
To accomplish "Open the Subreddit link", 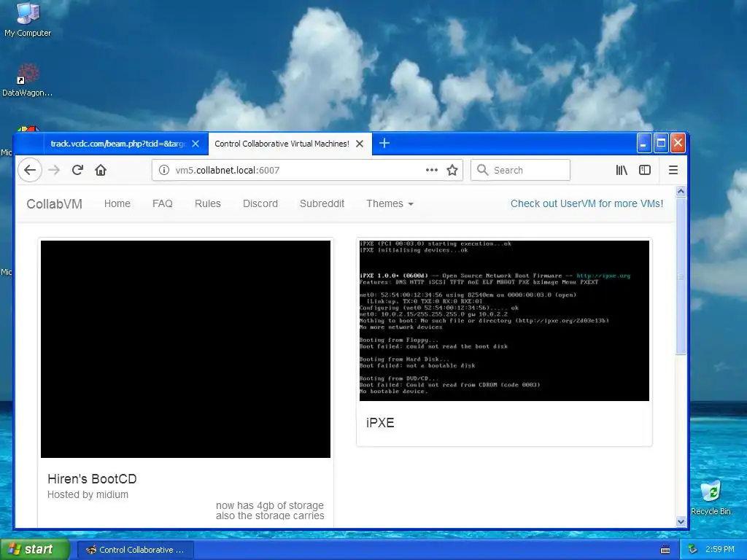I will 322,203.
